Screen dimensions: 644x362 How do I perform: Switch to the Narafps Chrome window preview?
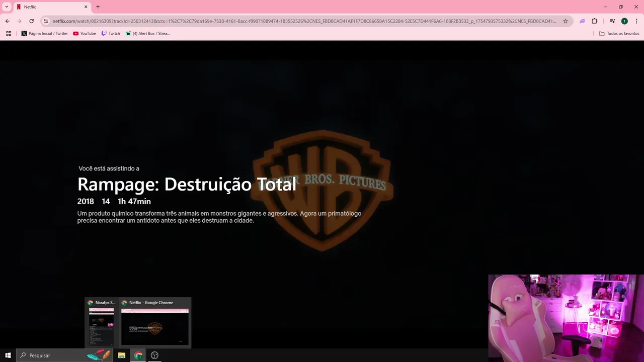point(101,322)
